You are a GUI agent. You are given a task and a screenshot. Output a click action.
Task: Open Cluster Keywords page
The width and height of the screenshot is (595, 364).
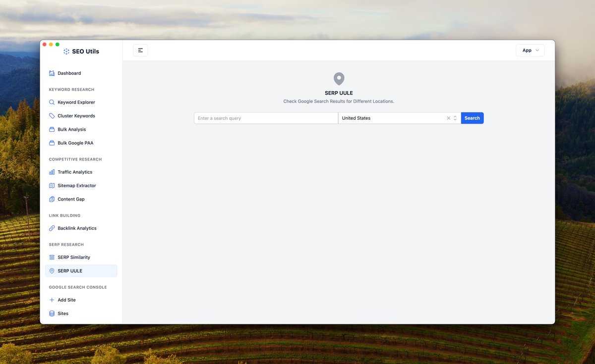coord(81,116)
